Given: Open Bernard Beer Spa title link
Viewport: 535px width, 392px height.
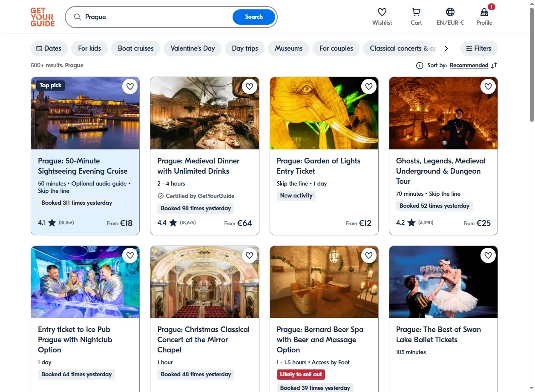Looking at the screenshot, I should [320, 340].
